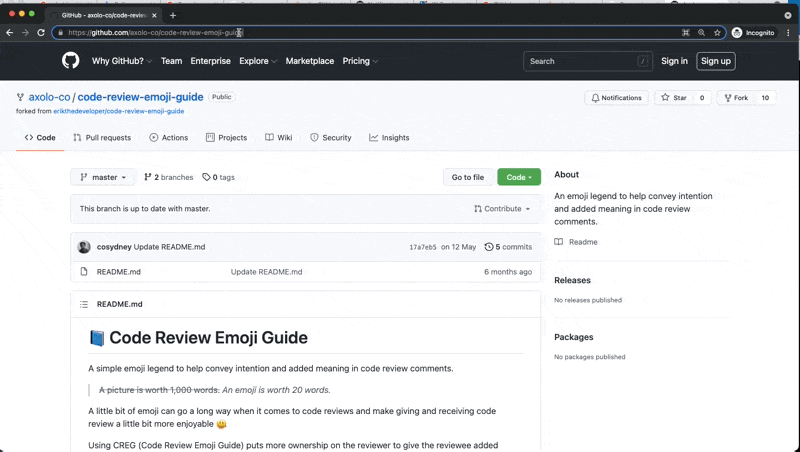Image resolution: width=800 pixels, height=452 pixels.
Task: Reload the page with refresh icon
Action: coord(41,33)
